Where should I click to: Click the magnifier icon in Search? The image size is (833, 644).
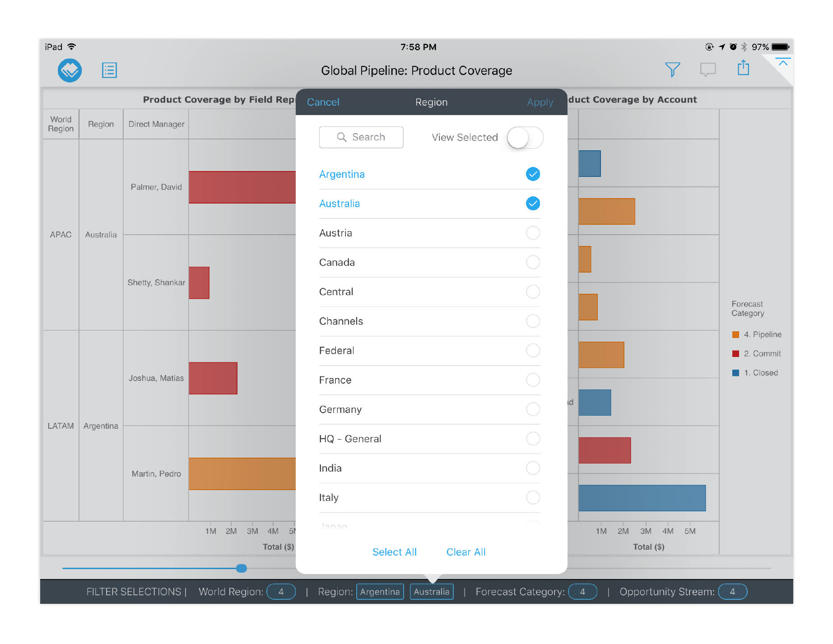(x=342, y=137)
